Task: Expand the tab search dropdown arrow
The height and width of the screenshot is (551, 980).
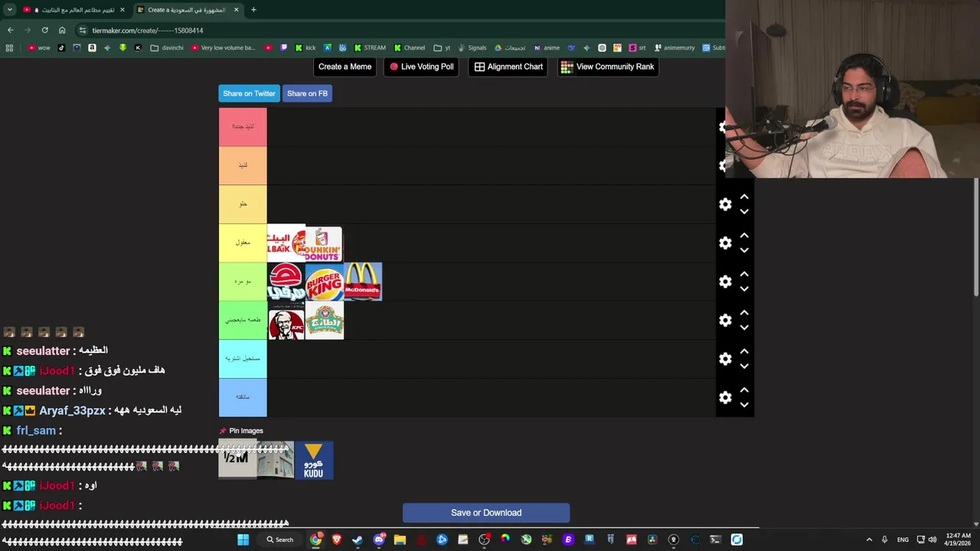Action: [x=9, y=10]
